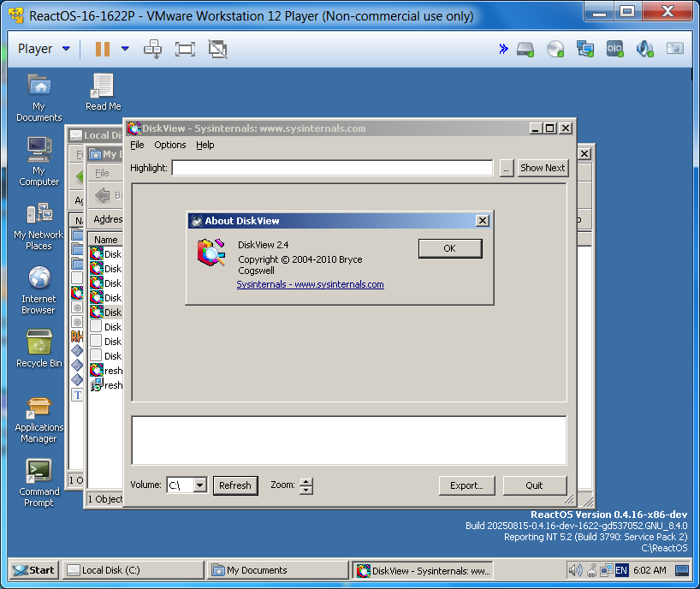700x589 pixels.
Task: Click OK in the About DiskView dialog
Action: tap(449, 248)
